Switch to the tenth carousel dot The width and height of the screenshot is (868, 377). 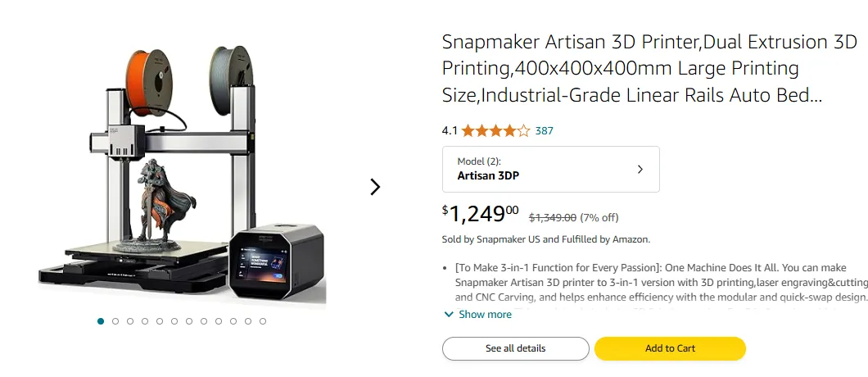[x=233, y=321]
